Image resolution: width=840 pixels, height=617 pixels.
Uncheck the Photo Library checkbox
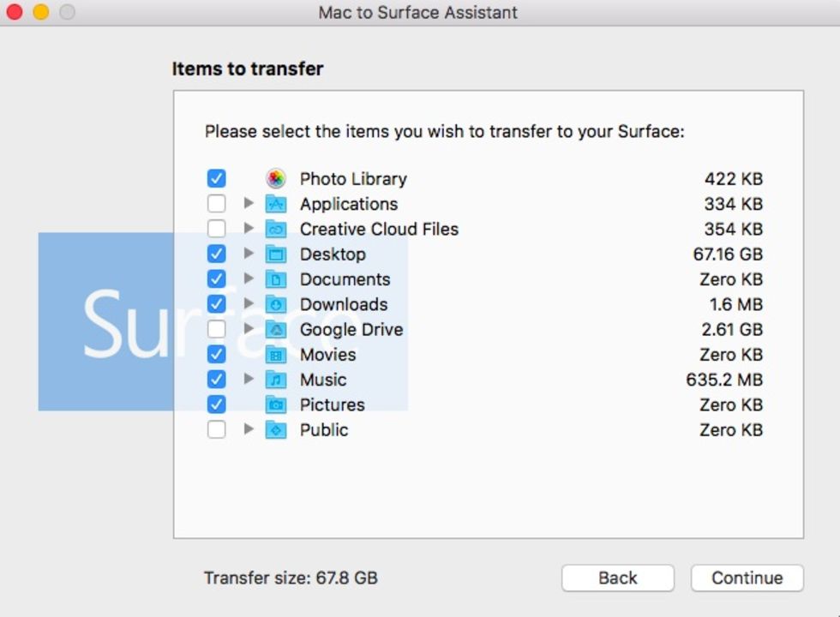[217, 179]
